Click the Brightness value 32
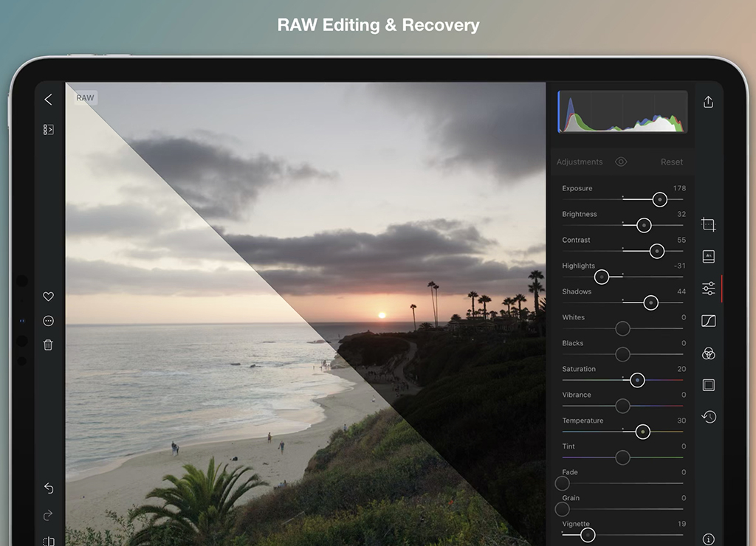Viewport: 756px width, 546px height. click(681, 214)
